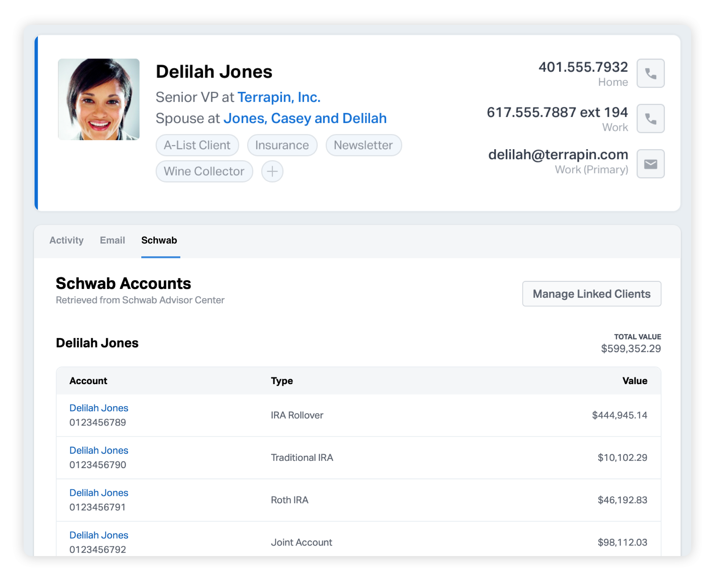Click the total value $599,352.29

click(631, 349)
